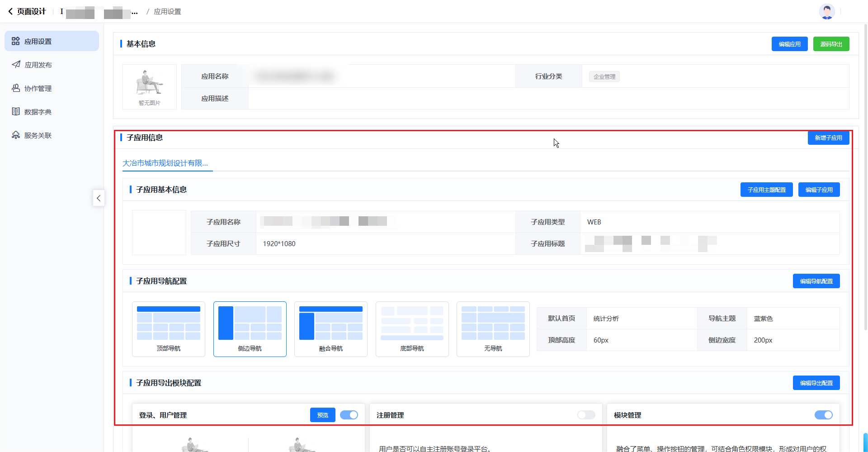Collapse the left sidebar with chevron handle
868x452 pixels.
pyautogui.click(x=99, y=198)
